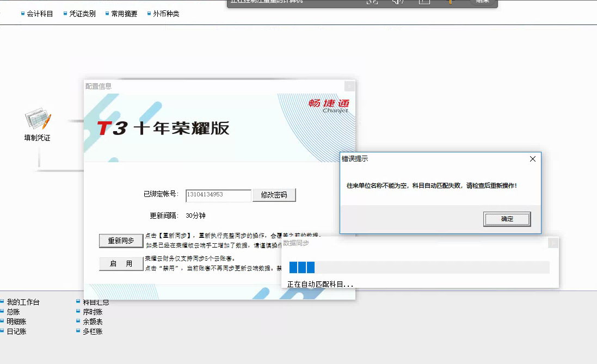Viewport: 597px width, 364px height.
Task: Click the 重新同步 button
Action: [x=121, y=240]
